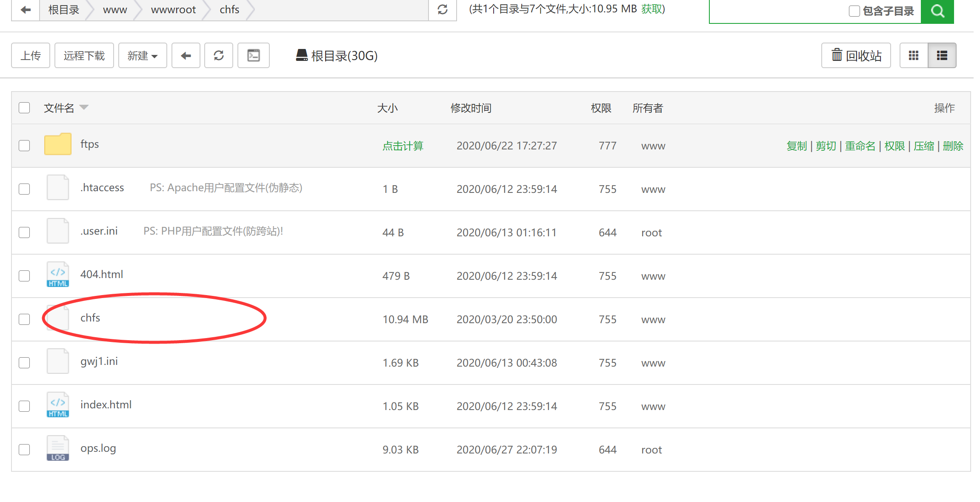Open the 新建 dropdown menu
Screen dimensions: 980x502
(x=143, y=55)
